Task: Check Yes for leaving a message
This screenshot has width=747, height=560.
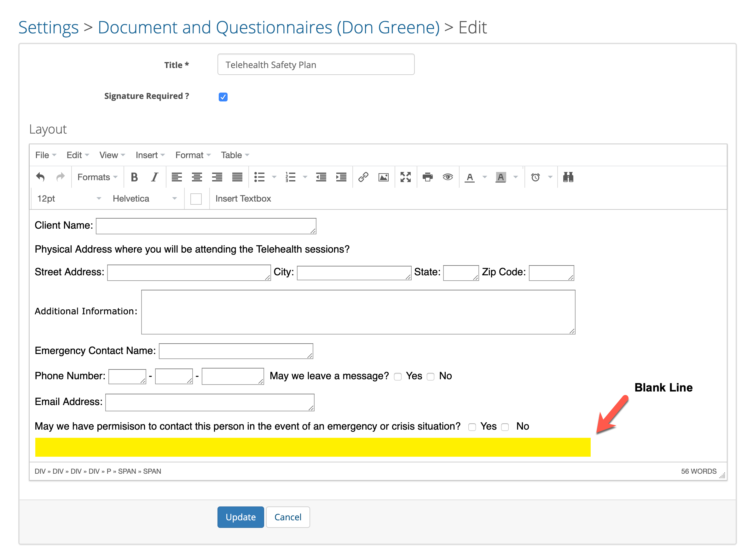Action: pyautogui.click(x=398, y=376)
